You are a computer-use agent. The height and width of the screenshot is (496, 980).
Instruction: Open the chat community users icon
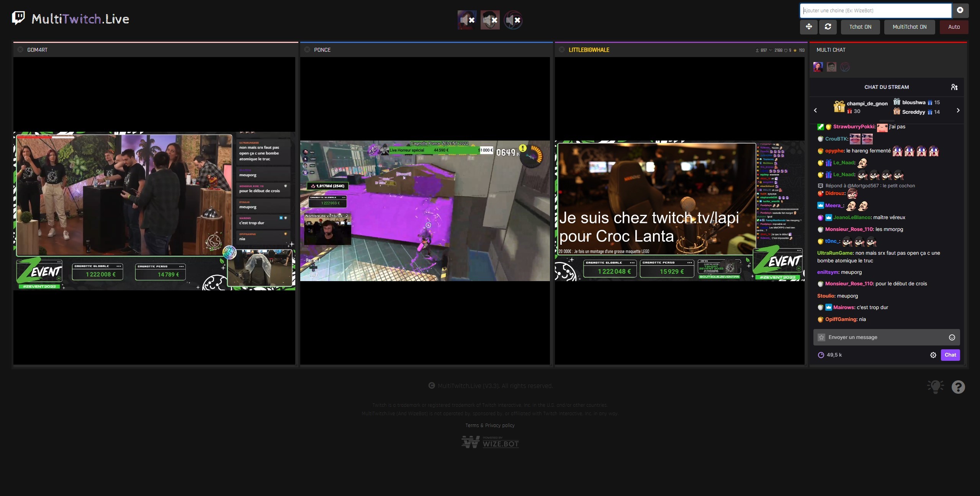click(954, 87)
